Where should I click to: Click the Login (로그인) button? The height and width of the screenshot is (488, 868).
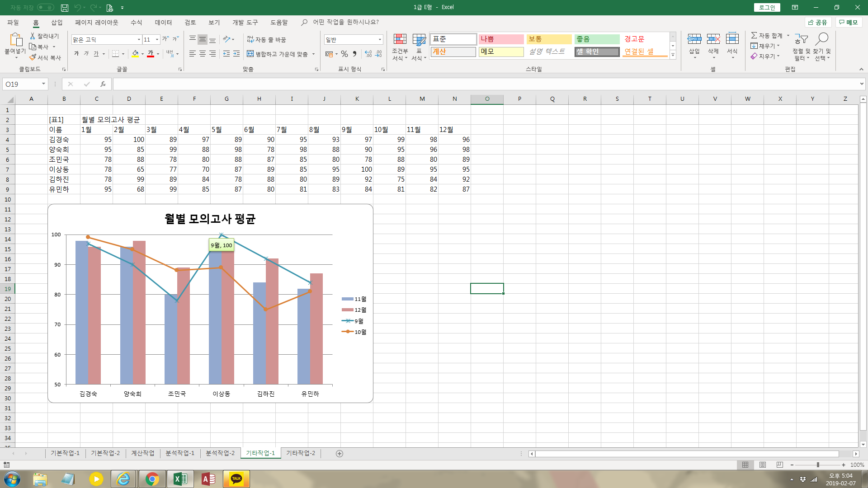click(767, 7)
